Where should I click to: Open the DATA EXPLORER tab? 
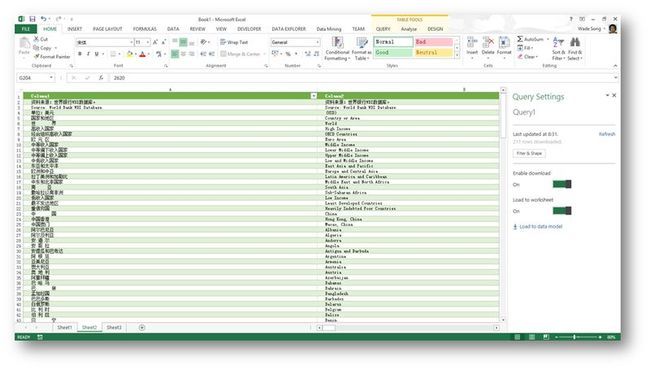289,29
